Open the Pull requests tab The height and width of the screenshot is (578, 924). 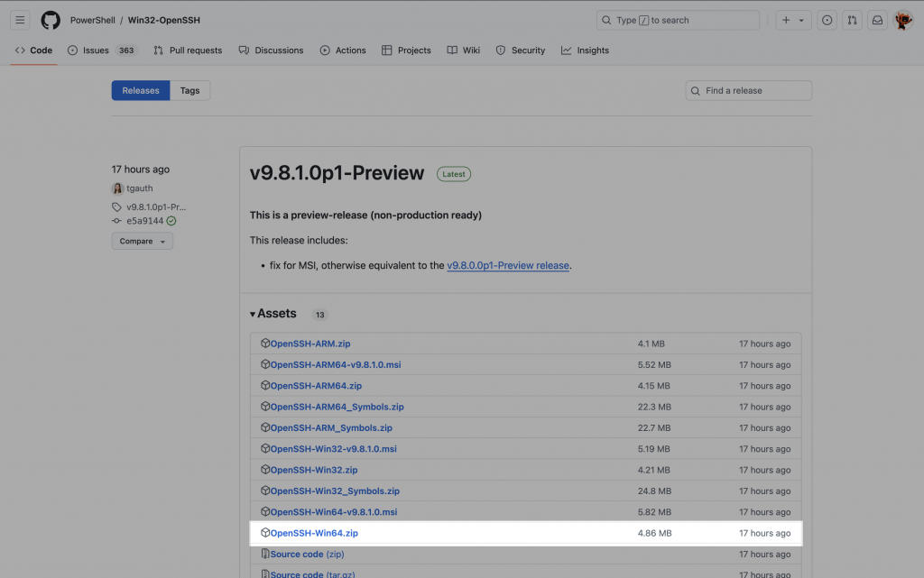click(x=188, y=50)
